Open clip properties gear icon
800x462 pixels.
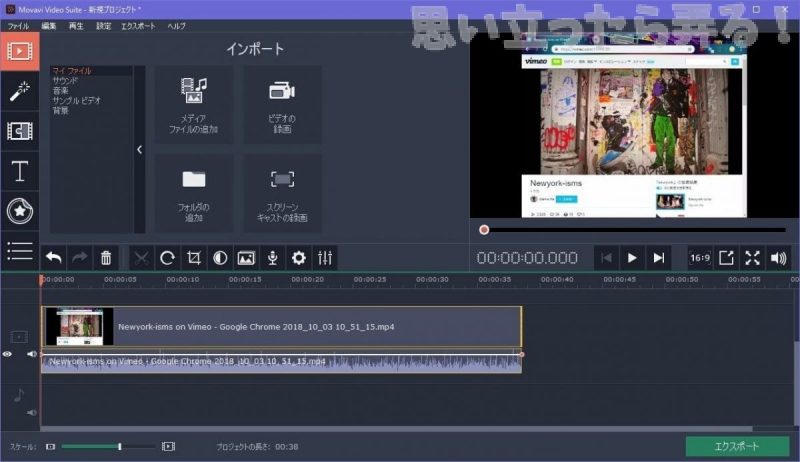click(298, 258)
